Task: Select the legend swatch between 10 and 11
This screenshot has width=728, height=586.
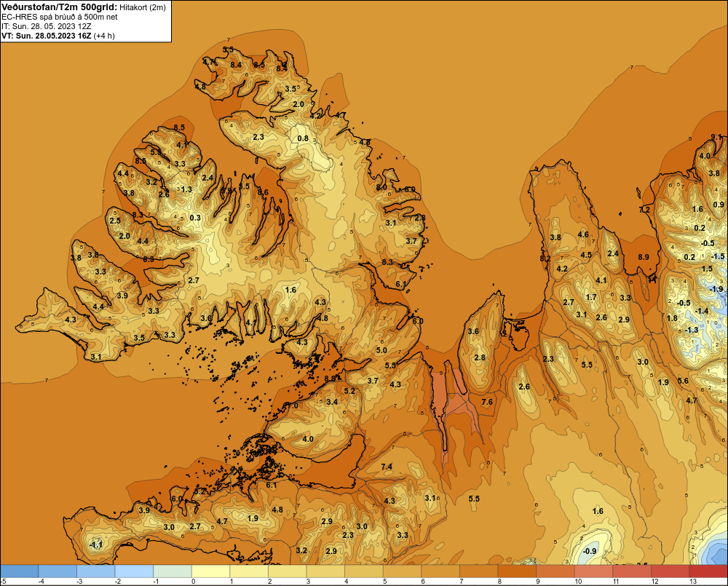Action: 593,571
